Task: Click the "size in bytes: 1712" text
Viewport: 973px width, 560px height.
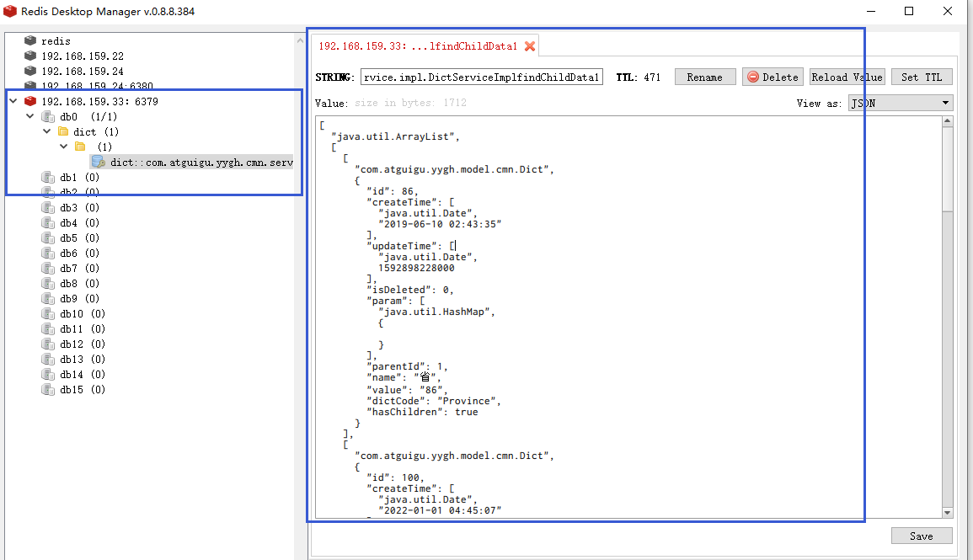Action: (x=410, y=103)
